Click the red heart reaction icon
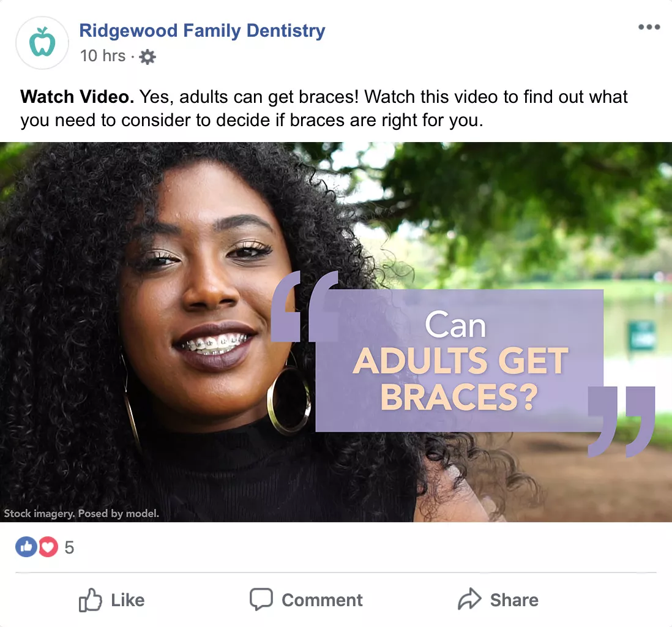 pyautogui.click(x=48, y=547)
